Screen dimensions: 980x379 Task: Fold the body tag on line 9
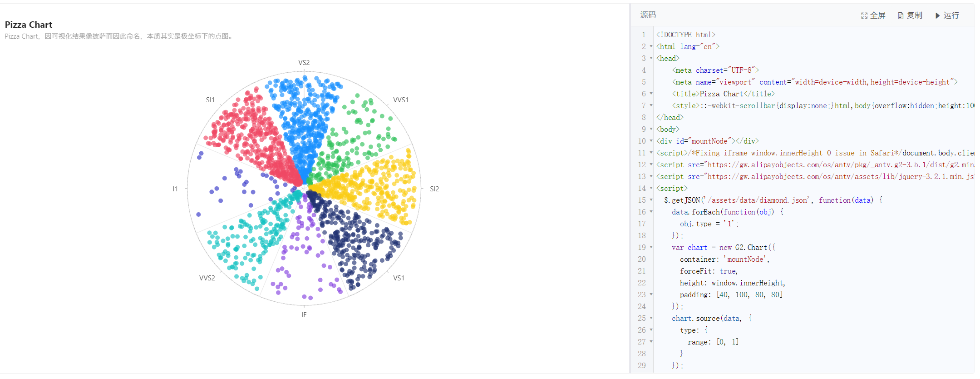(x=651, y=129)
